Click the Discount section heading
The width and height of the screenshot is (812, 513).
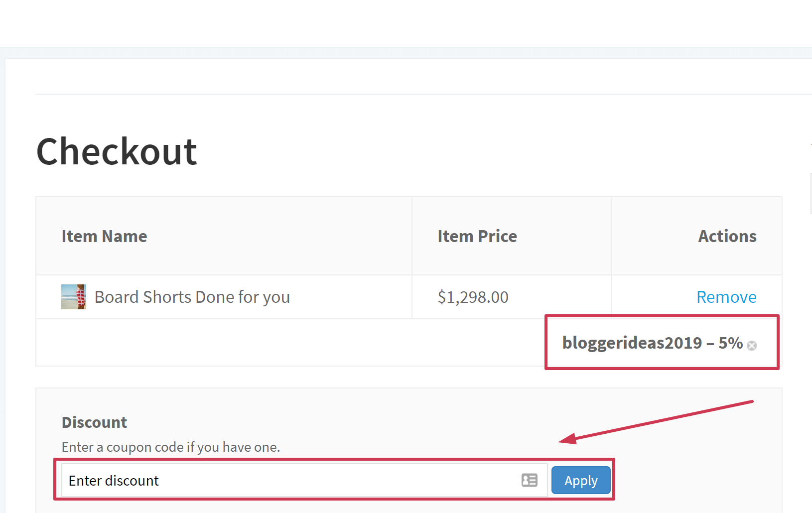[94, 422]
